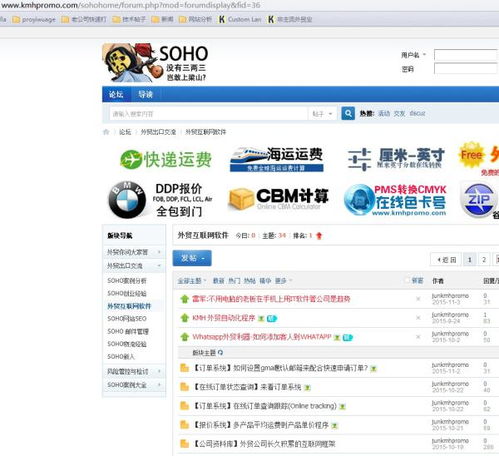Image resolution: width=499 pixels, height=456 pixels.
Task: Click folder icon of 公司资料库 thread
Action: [x=184, y=444]
